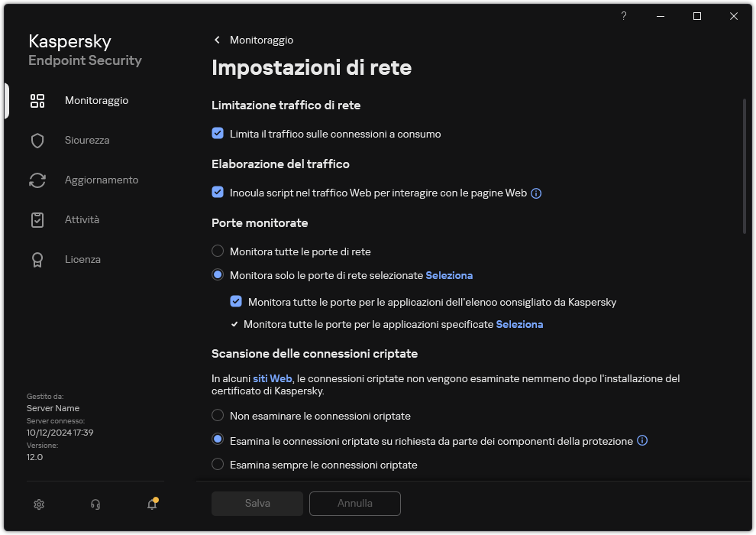Image resolution: width=756 pixels, height=535 pixels.
Task: Select Monitora tutte le porte di rete
Action: coord(218,251)
